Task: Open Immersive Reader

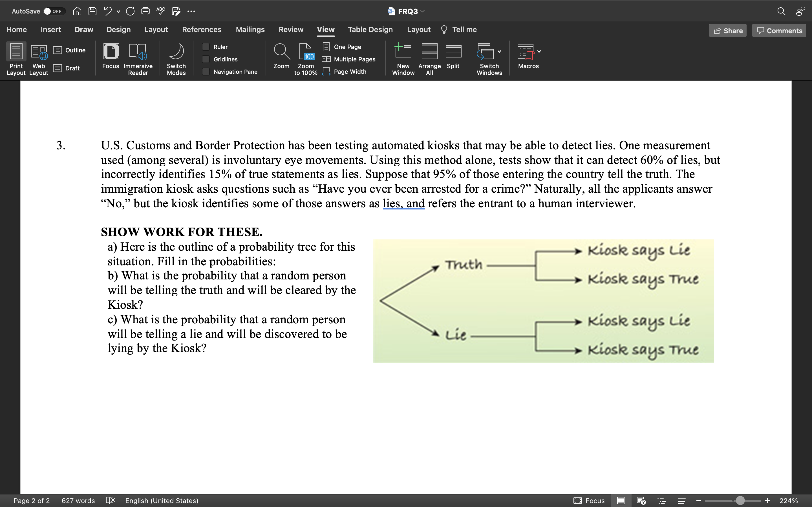Action: click(138, 59)
